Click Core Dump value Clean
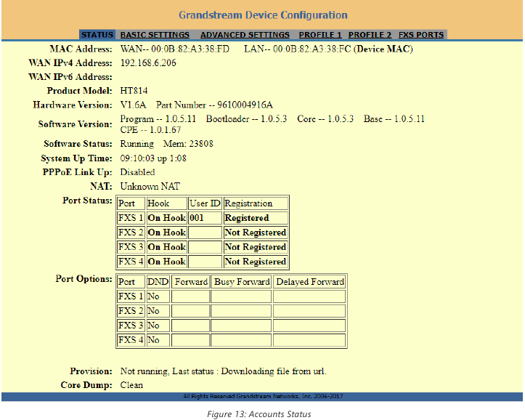The image size is (525, 420). click(131, 385)
